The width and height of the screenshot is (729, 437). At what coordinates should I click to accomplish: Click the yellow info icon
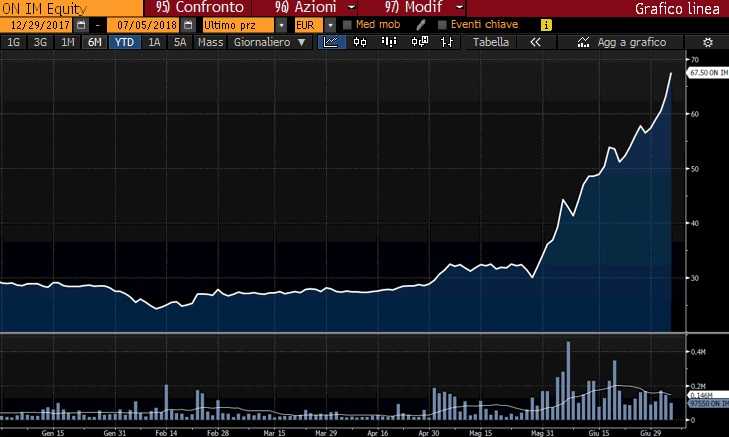546,25
